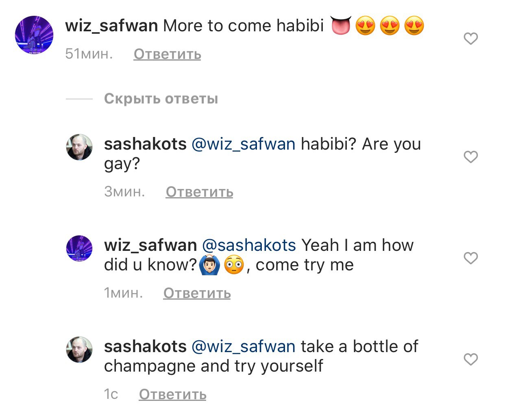
Task: Follow the @sashakots mention link
Action: (x=249, y=246)
